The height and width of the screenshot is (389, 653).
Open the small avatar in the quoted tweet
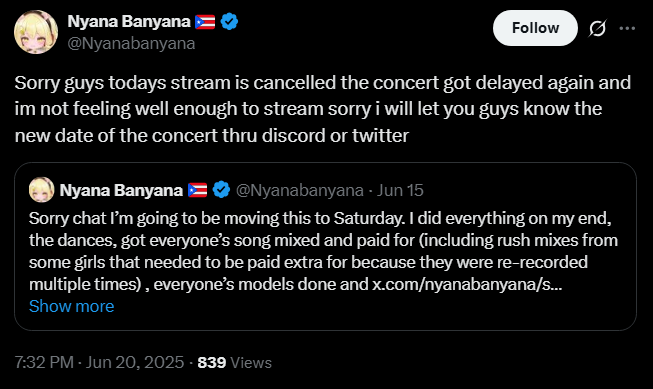42,190
